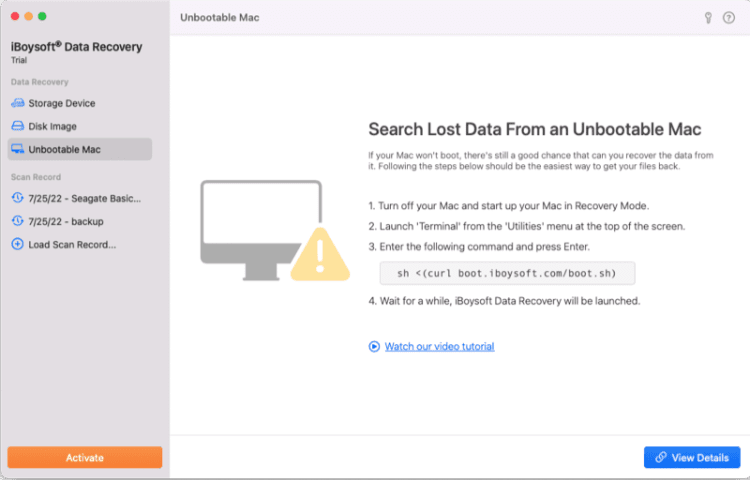Click the plus icon for Load Scan Record

(18, 245)
